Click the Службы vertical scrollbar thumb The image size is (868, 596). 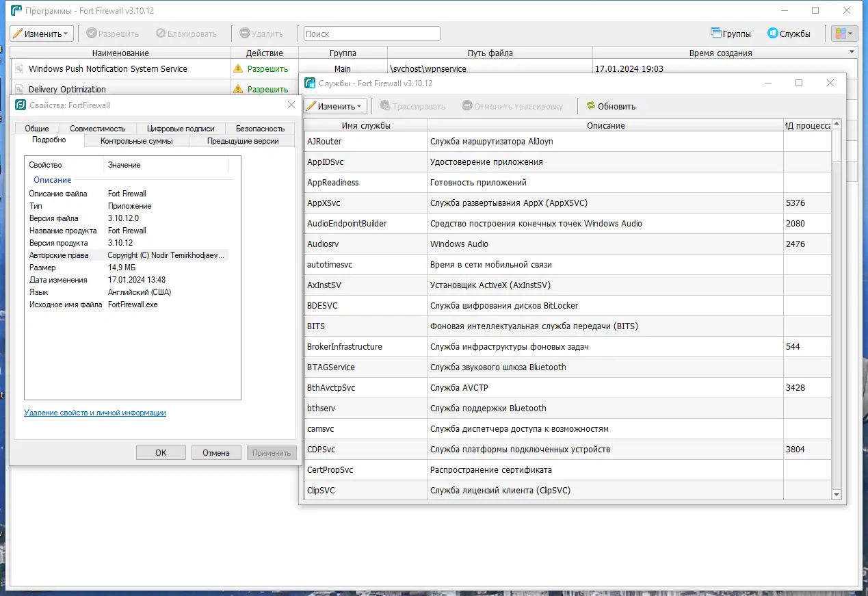[837, 145]
